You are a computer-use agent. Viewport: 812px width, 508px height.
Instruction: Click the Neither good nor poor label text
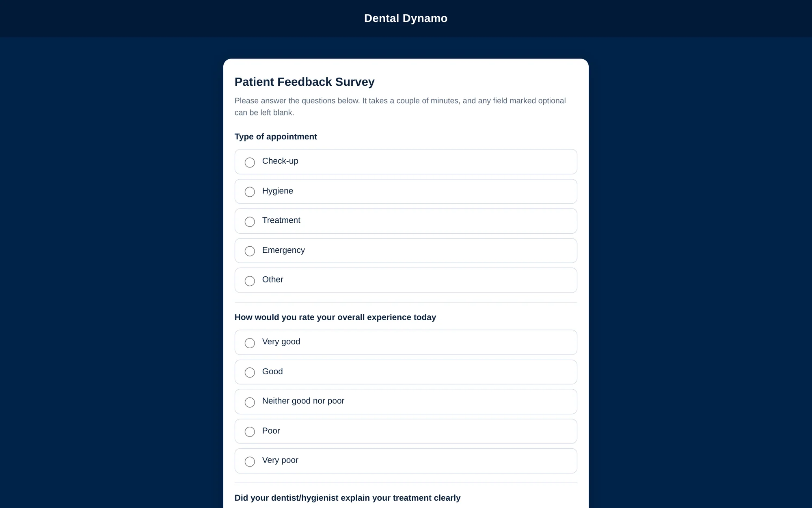click(303, 401)
